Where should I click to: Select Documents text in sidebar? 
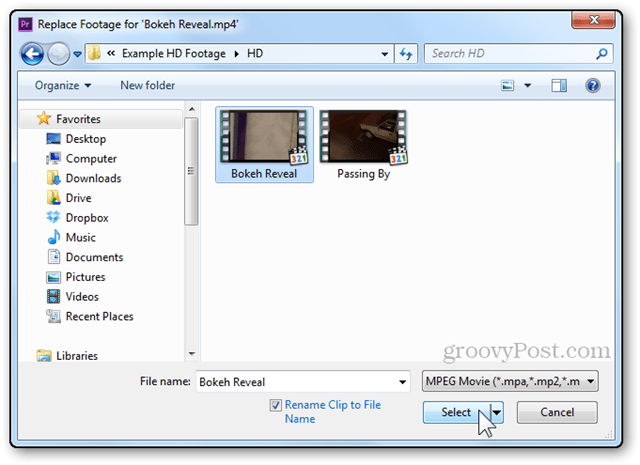[94, 257]
